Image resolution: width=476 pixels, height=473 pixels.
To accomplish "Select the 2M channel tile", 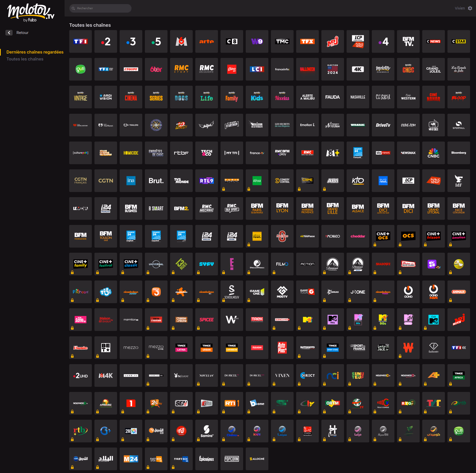I will [131, 431].
